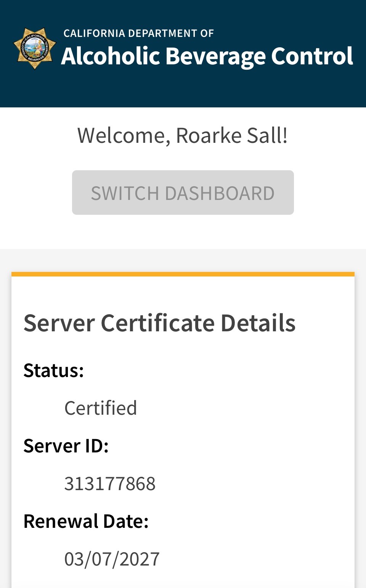Select the server ID number 313177868

[x=110, y=484]
